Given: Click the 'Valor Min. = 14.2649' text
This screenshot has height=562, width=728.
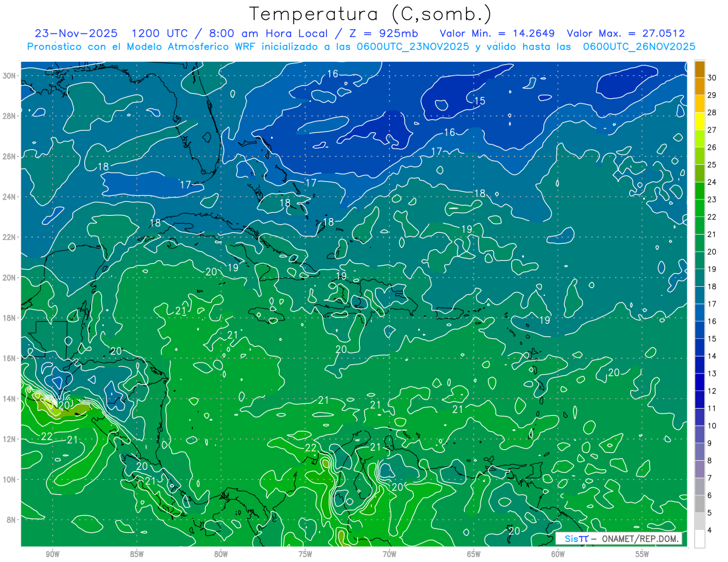Looking at the screenshot, I should [497, 33].
